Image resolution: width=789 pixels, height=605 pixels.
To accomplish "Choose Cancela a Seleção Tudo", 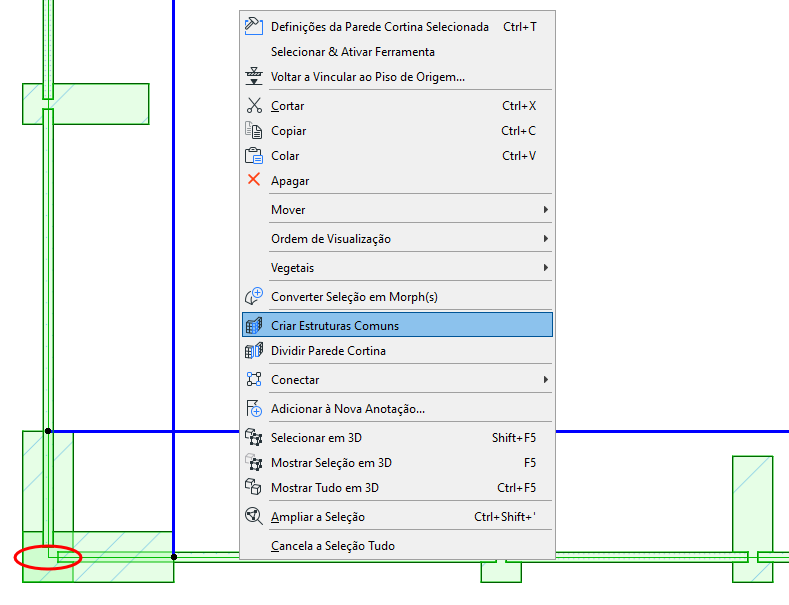I will [397, 546].
